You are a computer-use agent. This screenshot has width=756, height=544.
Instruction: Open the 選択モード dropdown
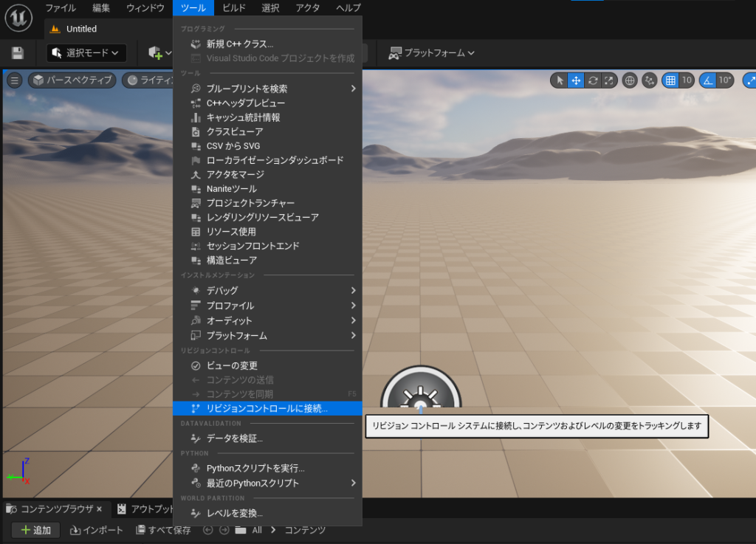(86, 53)
